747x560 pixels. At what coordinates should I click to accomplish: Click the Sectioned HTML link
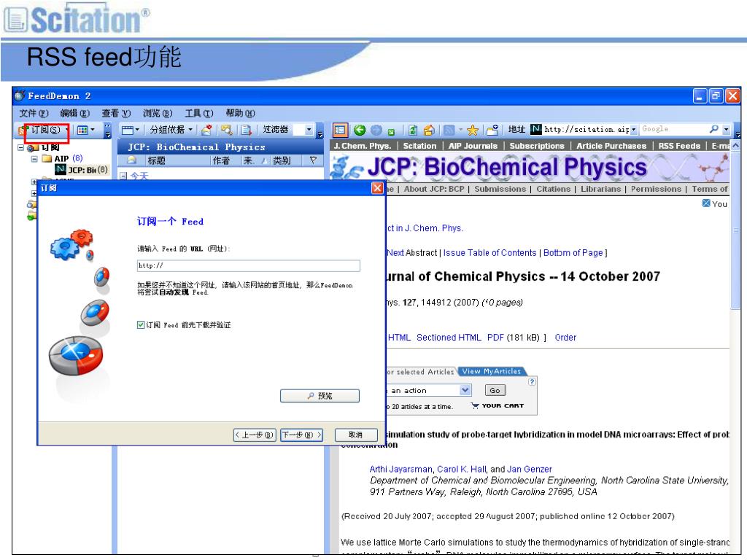tap(449, 338)
